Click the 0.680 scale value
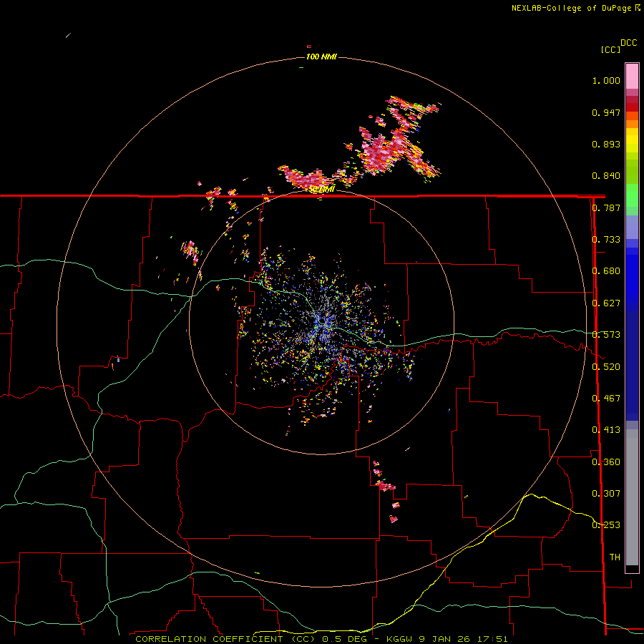Viewport: 644px width, 644px height. [x=606, y=271]
